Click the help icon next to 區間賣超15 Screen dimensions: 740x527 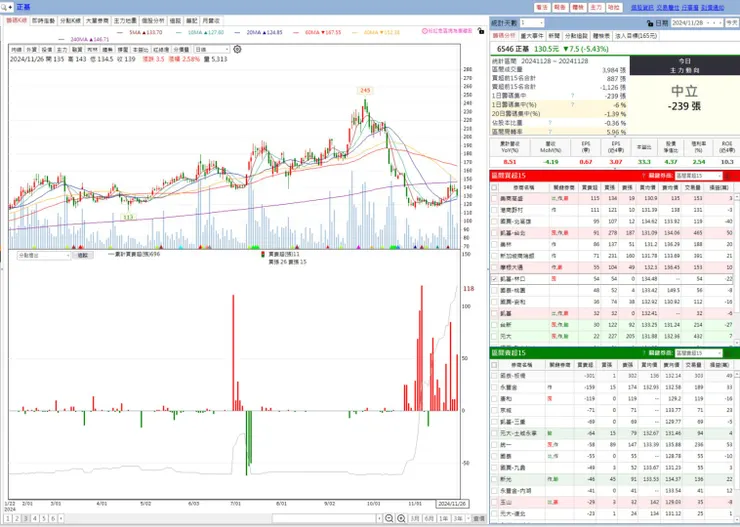pyautogui.click(x=643, y=353)
